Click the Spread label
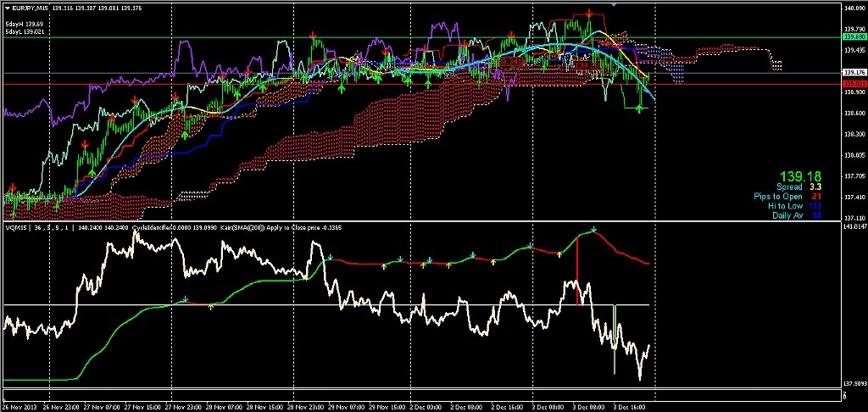 789,187
